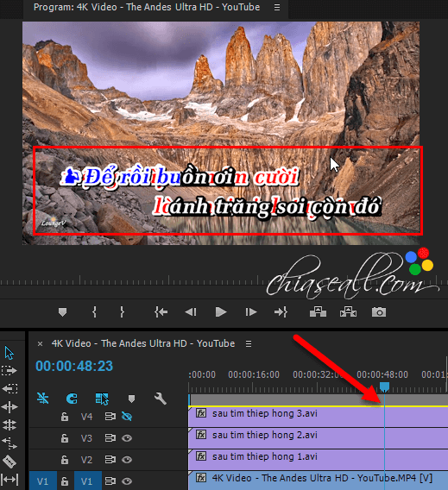Click the timeline playhead marker
This screenshot has height=490, width=448.
(x=384, y=386)
